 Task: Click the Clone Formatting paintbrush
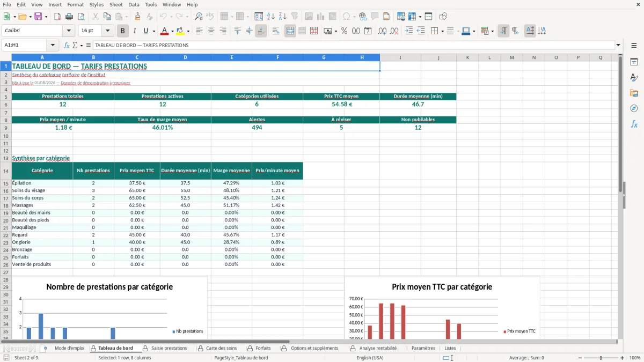[137, 17]
